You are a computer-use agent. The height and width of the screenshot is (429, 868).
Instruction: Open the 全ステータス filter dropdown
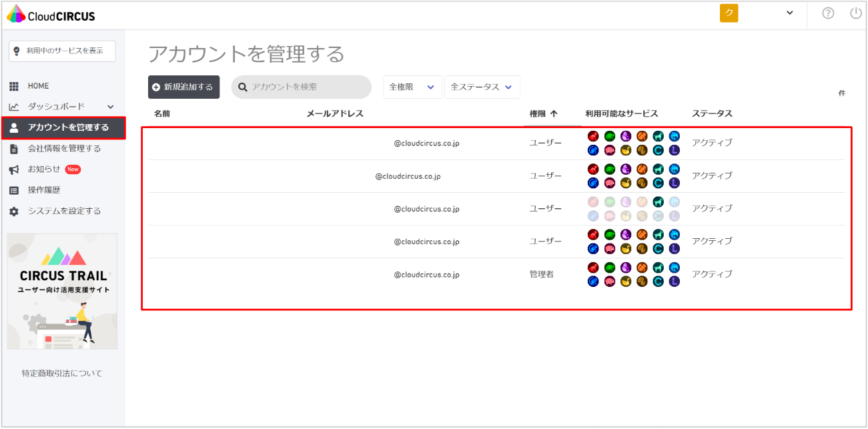(x=482, y=87)
